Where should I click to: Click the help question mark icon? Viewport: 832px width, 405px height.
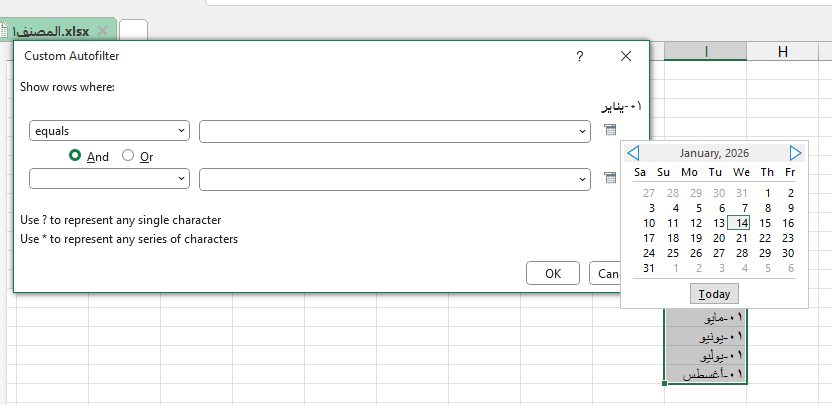[x=579, y=57]
